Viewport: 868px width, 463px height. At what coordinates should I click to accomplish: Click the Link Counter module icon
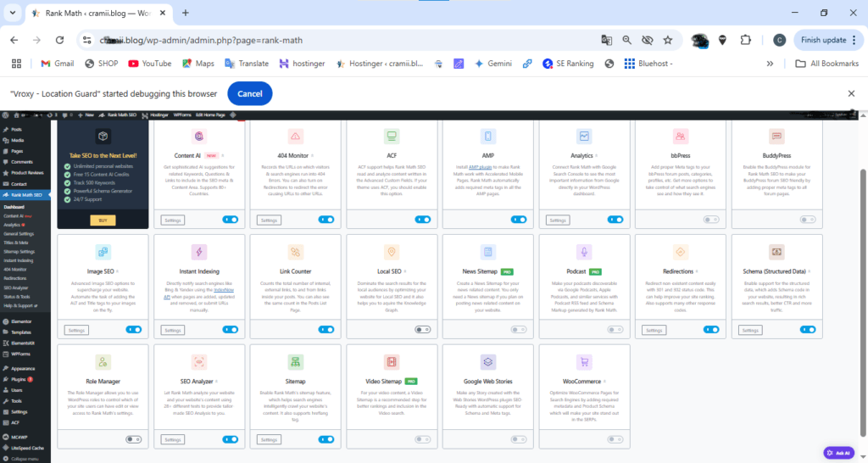pos(296,252)
